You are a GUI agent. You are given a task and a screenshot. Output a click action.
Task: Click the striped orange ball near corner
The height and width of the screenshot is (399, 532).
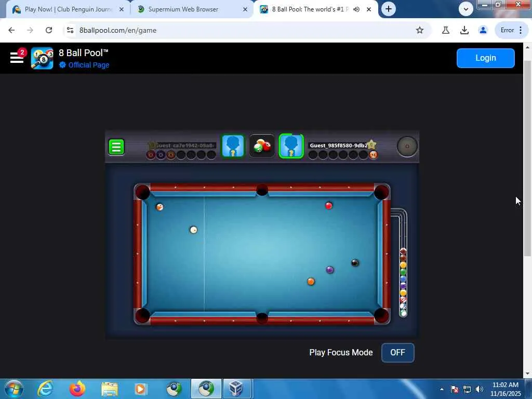159,207
